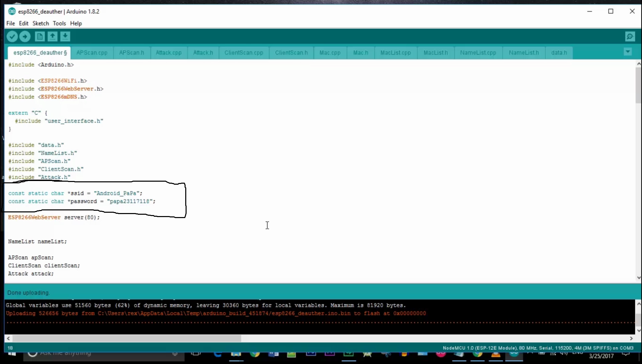Click the '#include <ESP8266WiFi.h>' line
The width and height of the screenshot is (642, 364).
(47, 81)
